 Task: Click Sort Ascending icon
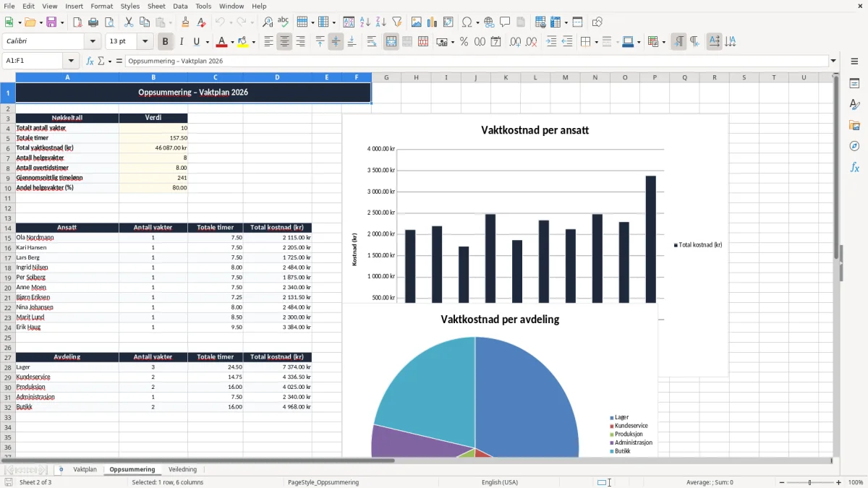point(365,22)
